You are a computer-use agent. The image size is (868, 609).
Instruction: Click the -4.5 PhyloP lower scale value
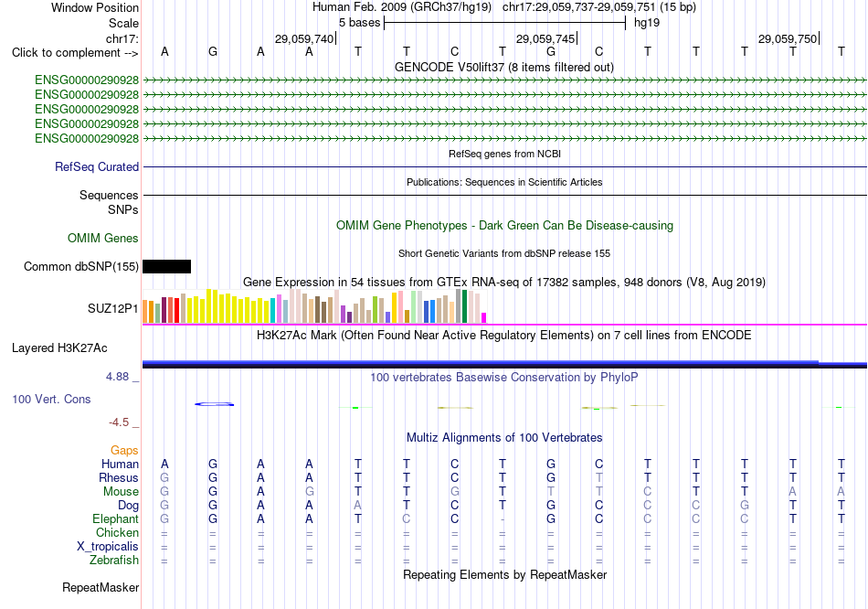119,422
